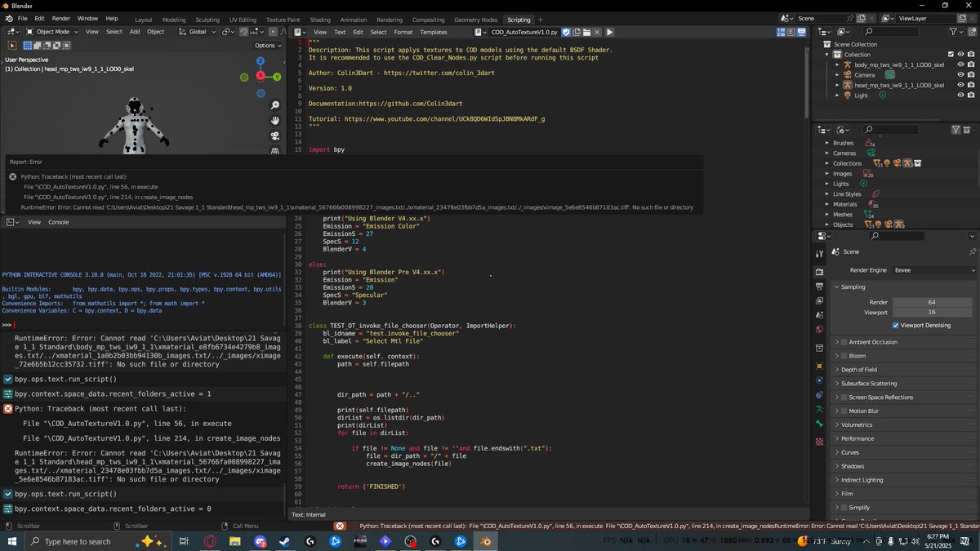Image resolution: width=980 pixels, height=551 pixels.
Task: Pin the Scene properties with pushpin icon
Action: pos(972,251)
